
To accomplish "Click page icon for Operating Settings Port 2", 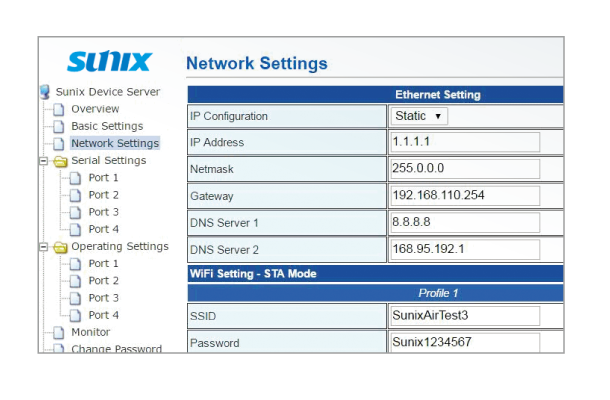I will [75, 281].
